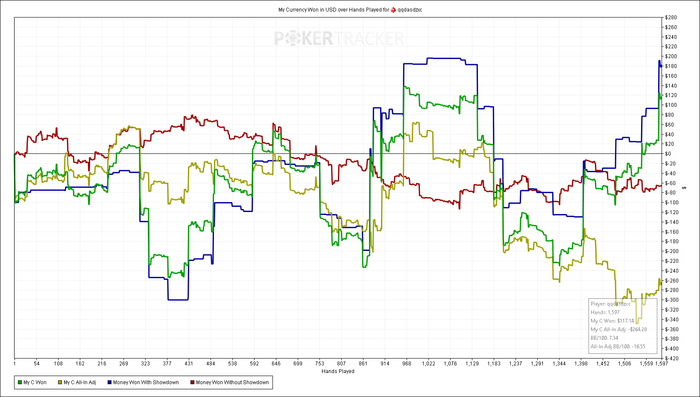Image resolution: width=700 pixels, height=397 pixels.
Task: Click the x-axis tick label '1,506'
Action: point(624,364)
